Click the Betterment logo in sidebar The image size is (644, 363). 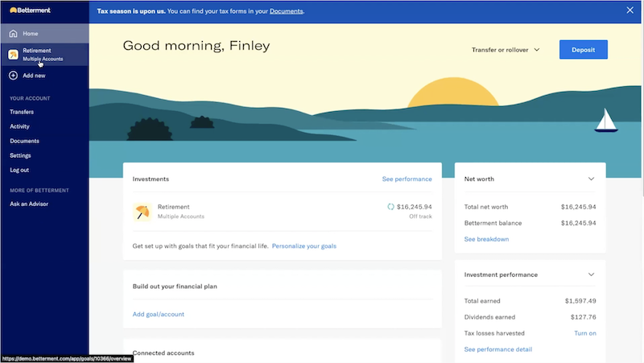click(31, 10)
